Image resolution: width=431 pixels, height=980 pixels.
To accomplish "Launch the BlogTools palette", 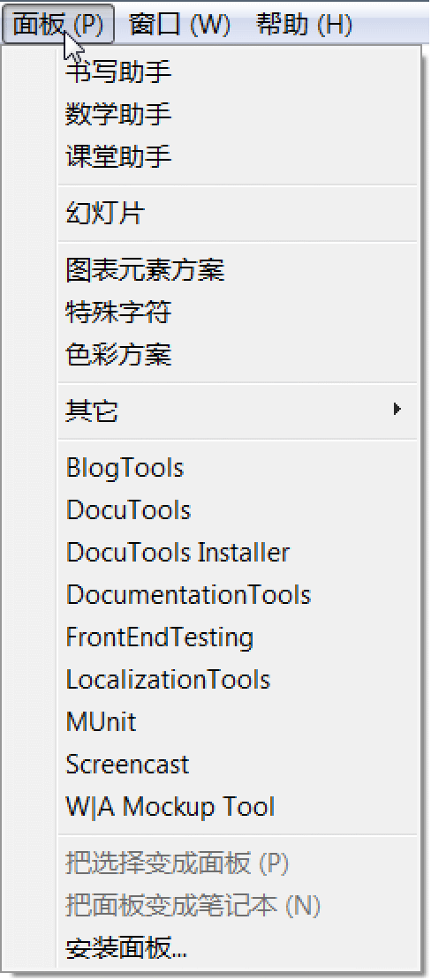I will point(238,468).
